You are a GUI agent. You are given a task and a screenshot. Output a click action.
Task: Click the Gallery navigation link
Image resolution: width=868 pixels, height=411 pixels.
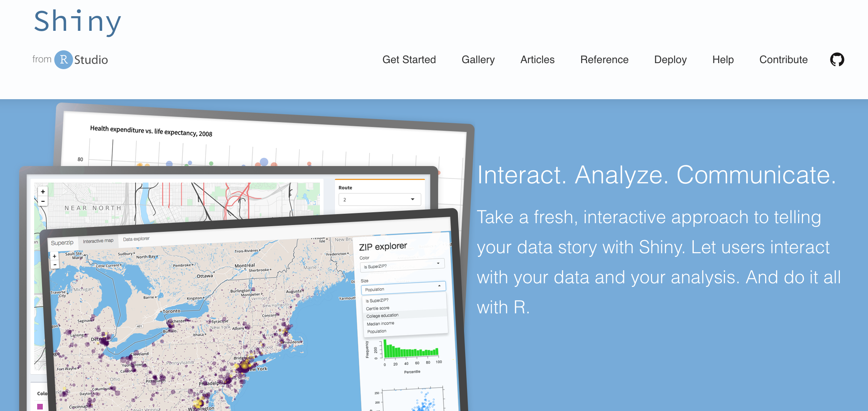pos(477,59)
